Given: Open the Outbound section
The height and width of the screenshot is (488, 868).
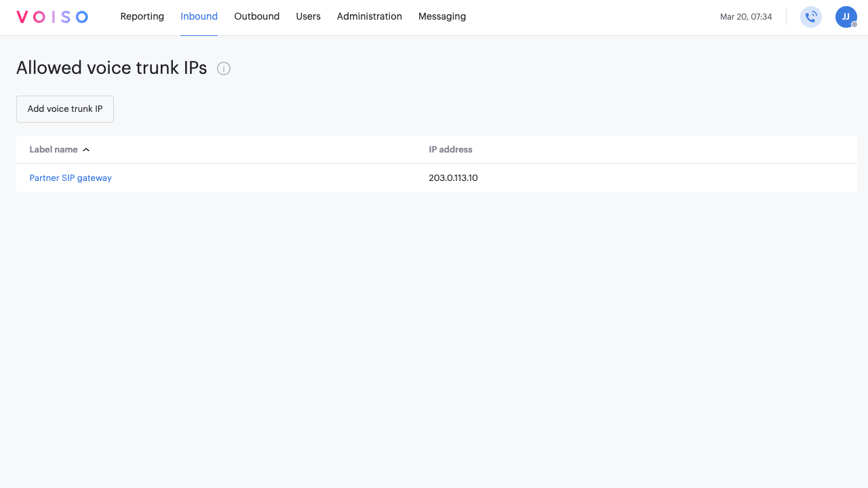Looking at the screenshot, I should coord(256,16).
